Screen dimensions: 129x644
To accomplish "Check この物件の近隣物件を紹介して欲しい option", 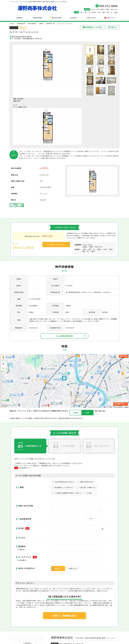I will 53,493.
